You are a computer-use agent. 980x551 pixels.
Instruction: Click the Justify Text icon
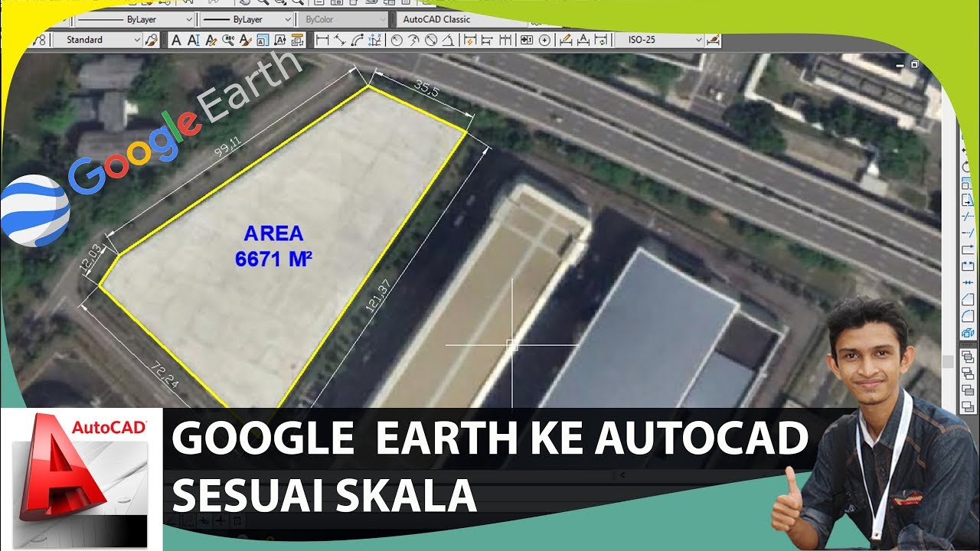[x=280, y=40]
